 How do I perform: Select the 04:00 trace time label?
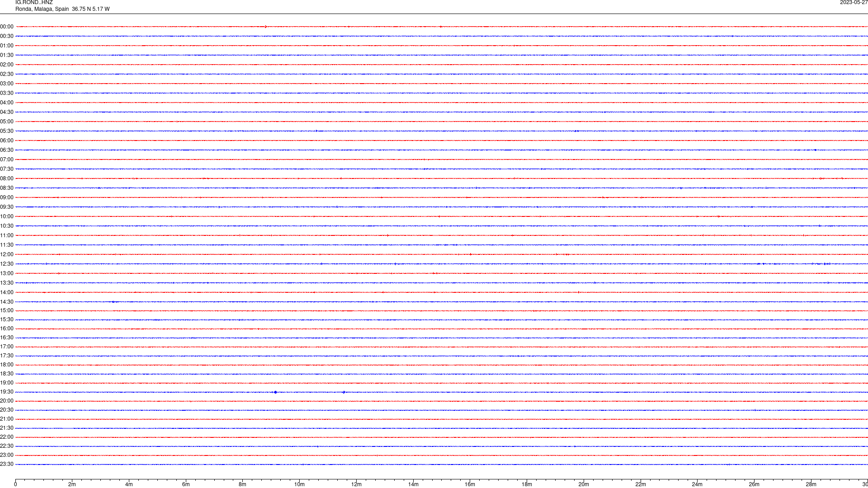tap(7, 103)
